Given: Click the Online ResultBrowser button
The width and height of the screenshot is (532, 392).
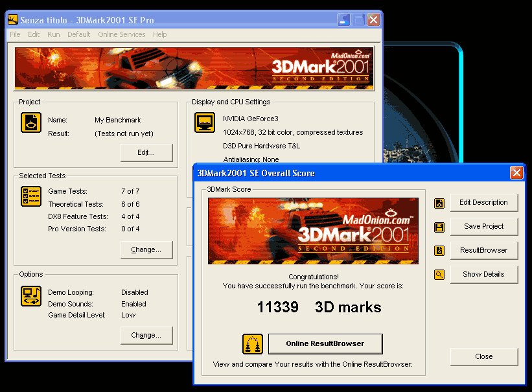Looking at the screenshot, I should pyautogui.click(x=325, y=344).
